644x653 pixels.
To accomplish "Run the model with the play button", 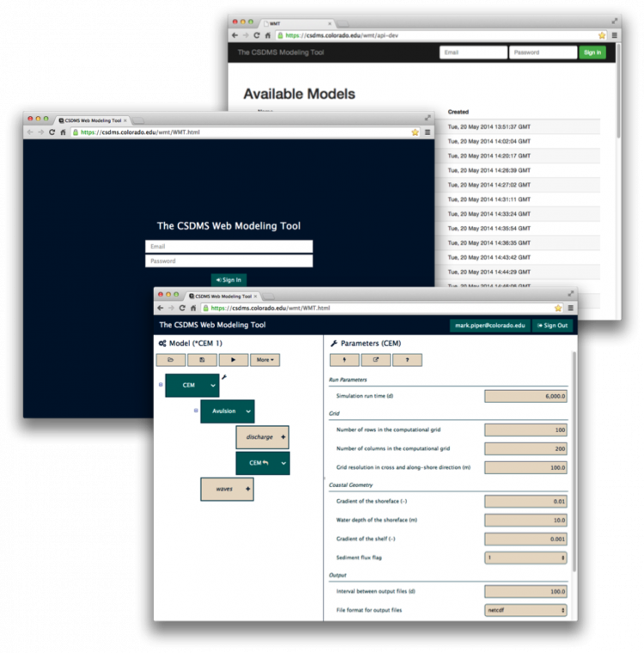I will click(x=233, y=360).
